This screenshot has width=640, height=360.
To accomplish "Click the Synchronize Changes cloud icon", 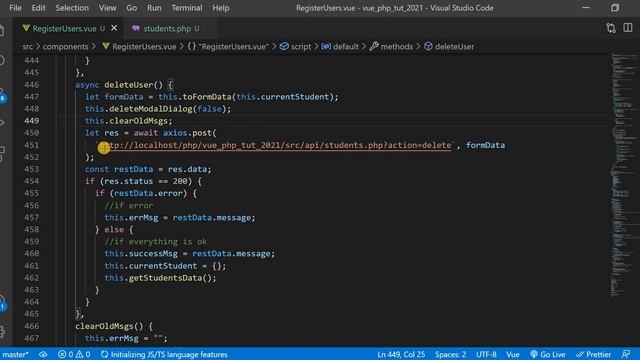I will click(x=43, y=354).
